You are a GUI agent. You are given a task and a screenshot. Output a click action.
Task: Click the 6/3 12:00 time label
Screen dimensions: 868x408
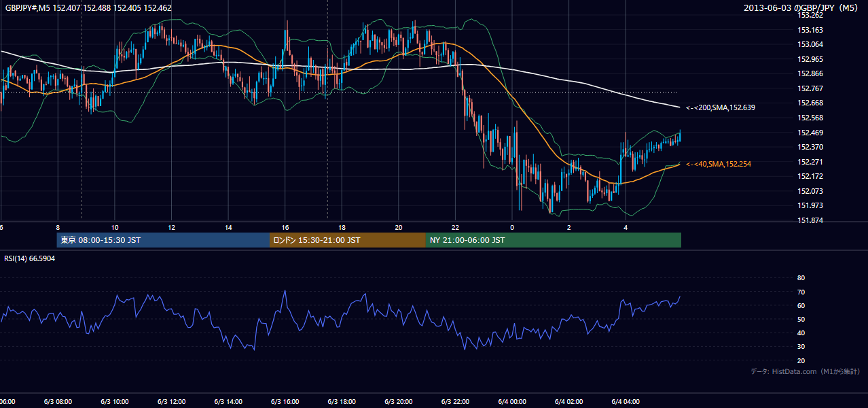pyautogui.click(x=171, y=402)
